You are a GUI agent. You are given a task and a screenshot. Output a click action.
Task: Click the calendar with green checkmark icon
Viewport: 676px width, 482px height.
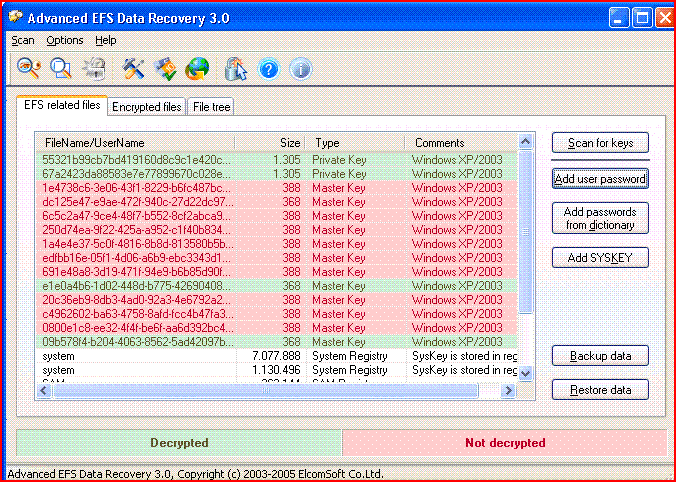(165, 69)
